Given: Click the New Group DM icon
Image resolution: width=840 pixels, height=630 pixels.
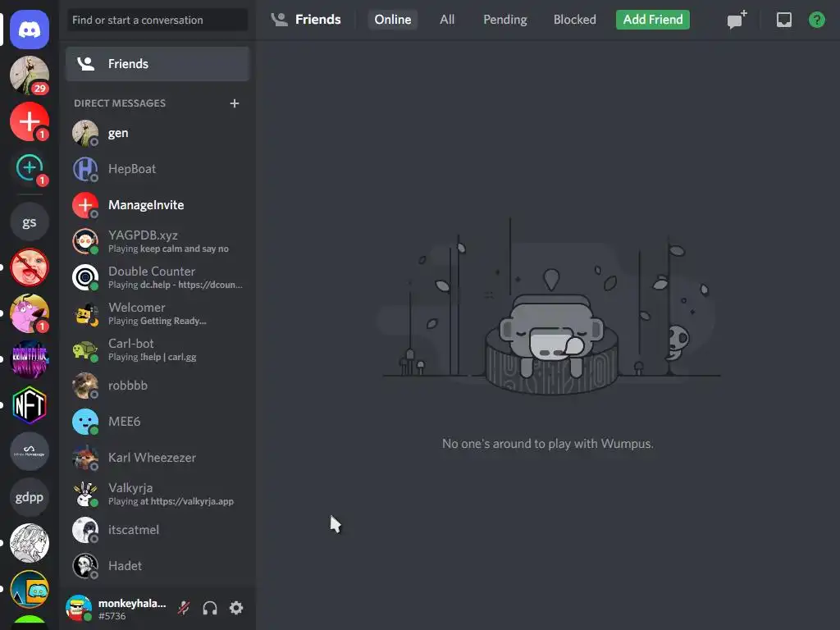Looking at the screenshot, I should (x=737, y=20).
